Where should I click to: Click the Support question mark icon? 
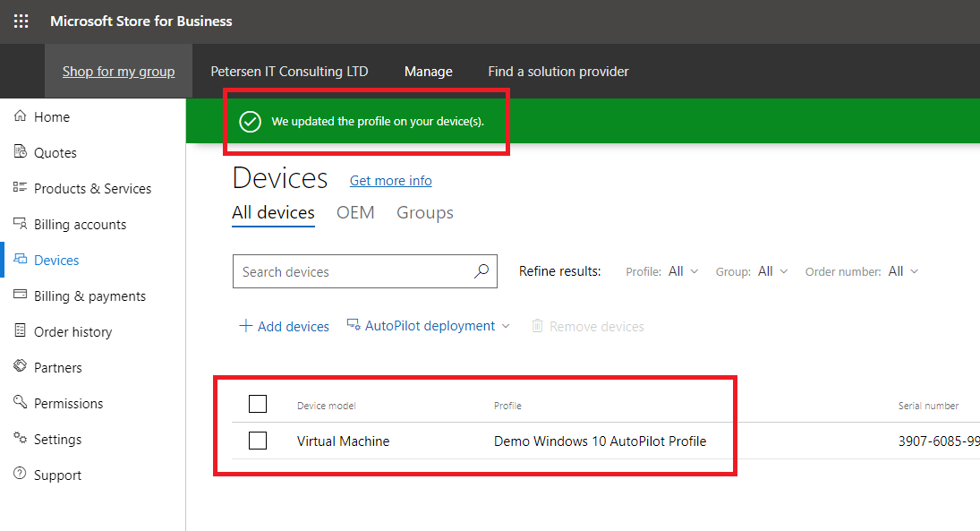click(x=20, y=474)
